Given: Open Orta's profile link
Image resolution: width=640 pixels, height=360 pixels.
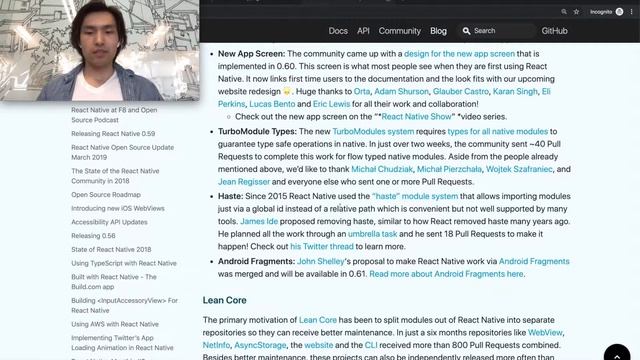Looking at the screenshot, I should pyautogui.click(x=362, y=91).
